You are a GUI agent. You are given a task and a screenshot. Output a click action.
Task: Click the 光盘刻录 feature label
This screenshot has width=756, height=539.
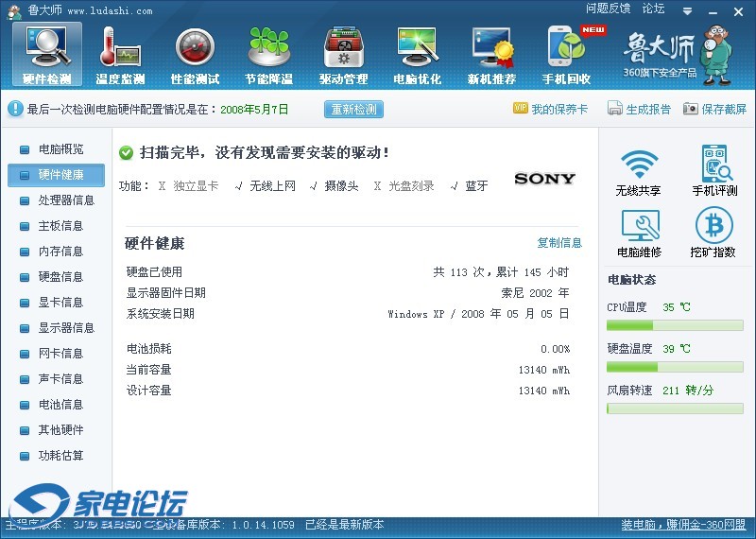click(411, 186)
